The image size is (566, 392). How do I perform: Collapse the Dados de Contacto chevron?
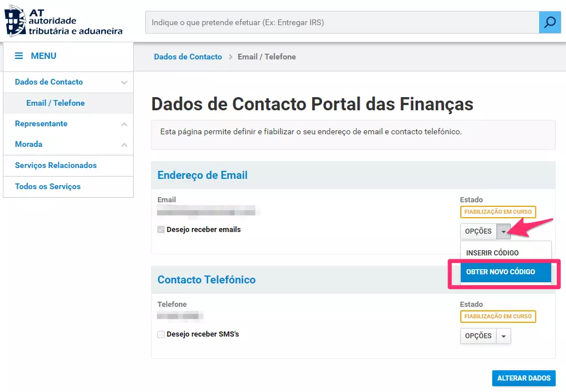click(x=124, y=82)
